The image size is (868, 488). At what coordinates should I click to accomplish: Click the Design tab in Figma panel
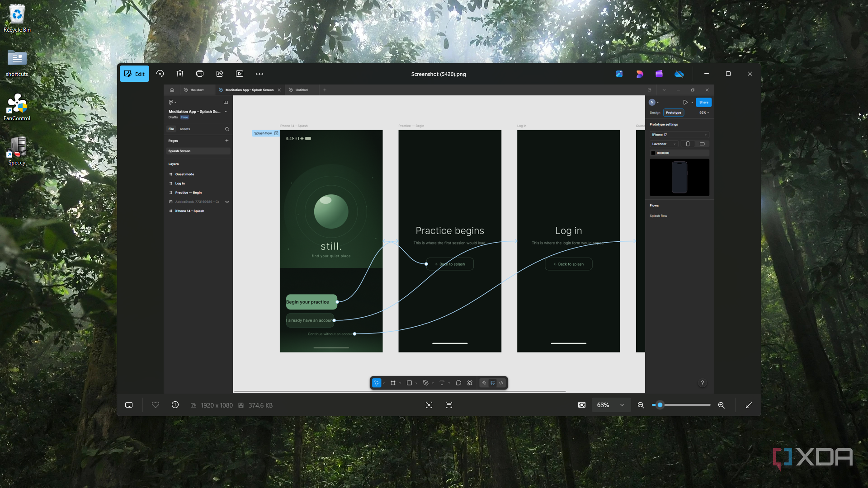click(x=655, y=113)
